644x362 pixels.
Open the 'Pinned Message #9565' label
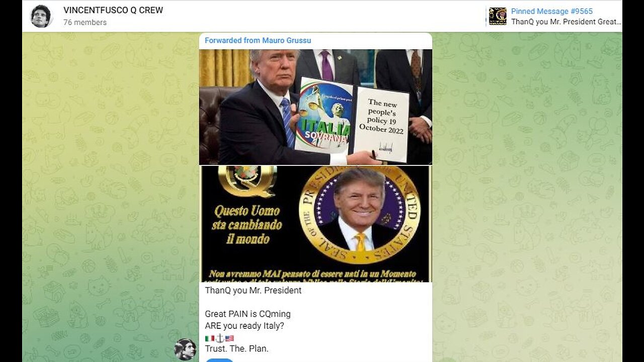(551, 11)
